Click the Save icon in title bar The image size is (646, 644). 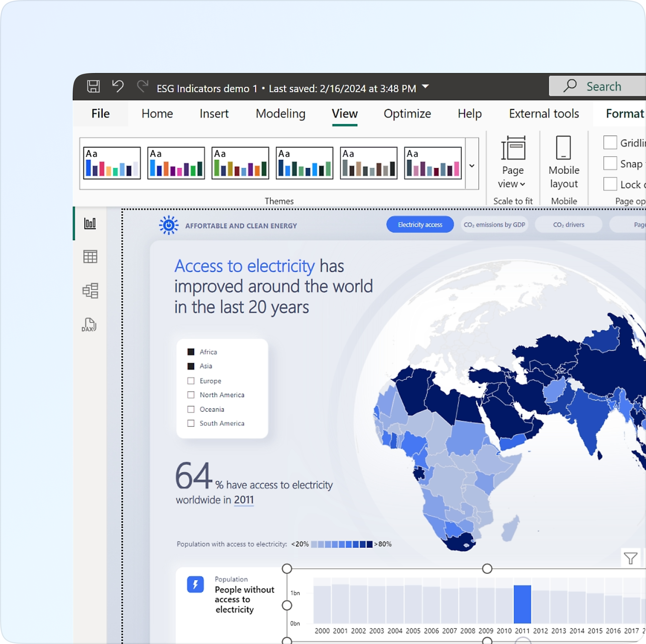click(x=93, y=86)
